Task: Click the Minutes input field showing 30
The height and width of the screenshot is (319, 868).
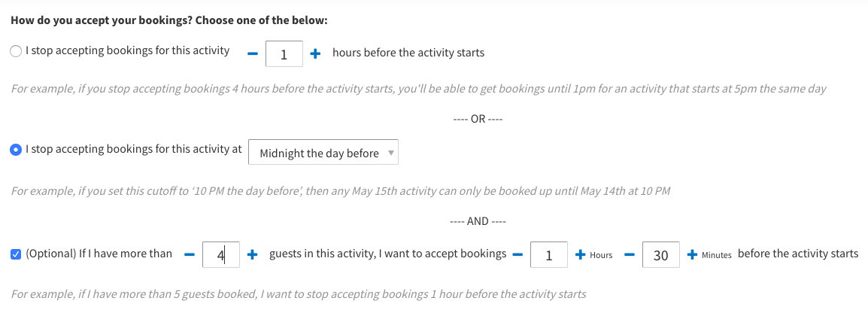Action: [660, 255]
